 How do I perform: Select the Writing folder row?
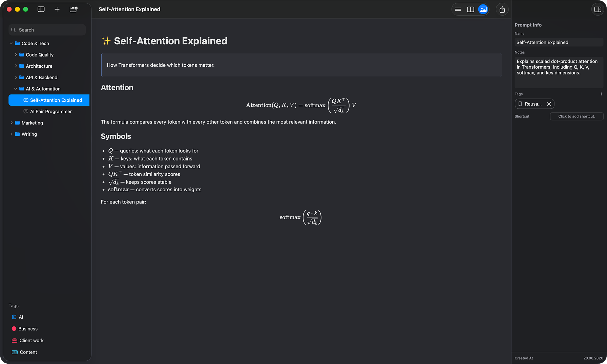pos(49,134)
